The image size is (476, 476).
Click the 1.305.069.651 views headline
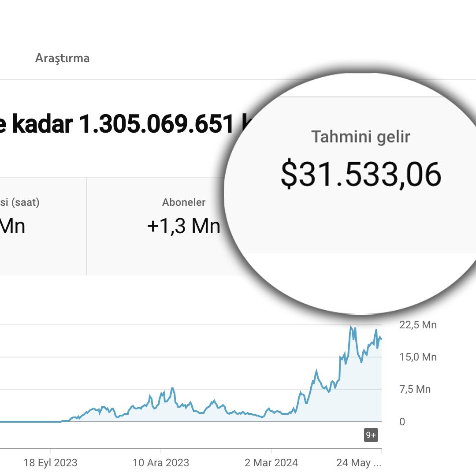(x=156, y=124)
